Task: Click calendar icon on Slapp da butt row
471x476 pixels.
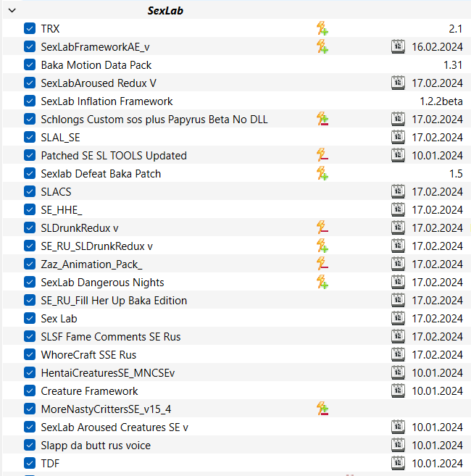Action: coord(398,445)
